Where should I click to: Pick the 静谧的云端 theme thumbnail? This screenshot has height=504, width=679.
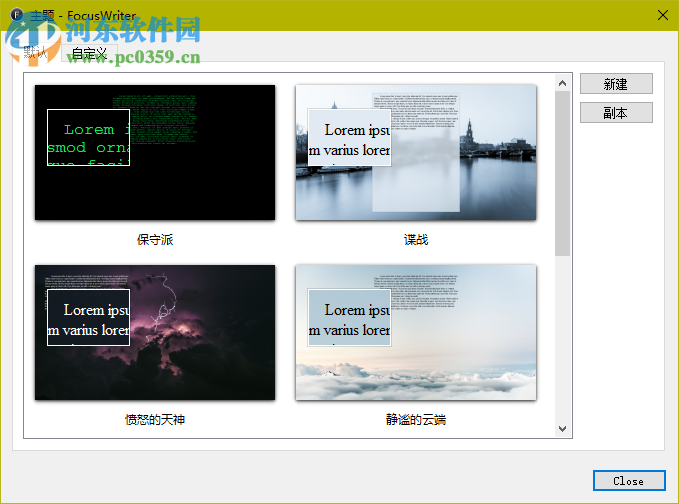pos(416,333)
